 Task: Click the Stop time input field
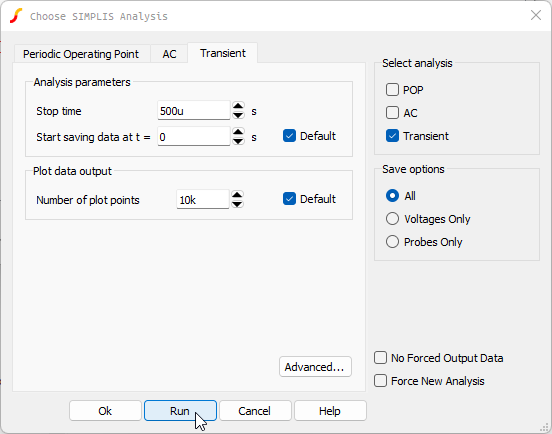click(194, 111)
